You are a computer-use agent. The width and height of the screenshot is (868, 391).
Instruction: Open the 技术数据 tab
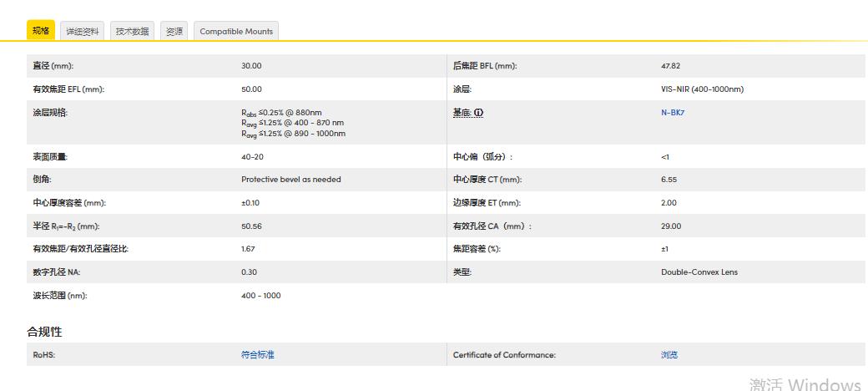132,31
